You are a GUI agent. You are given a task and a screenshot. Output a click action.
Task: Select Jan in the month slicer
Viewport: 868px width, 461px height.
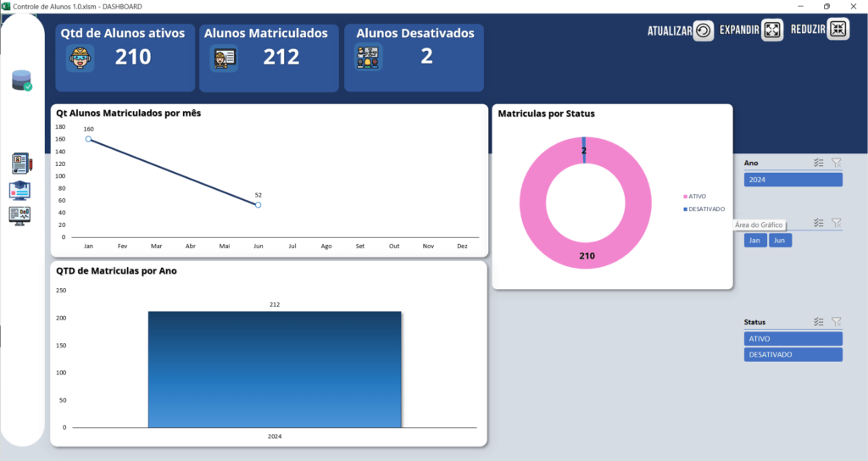coord(755,240)
